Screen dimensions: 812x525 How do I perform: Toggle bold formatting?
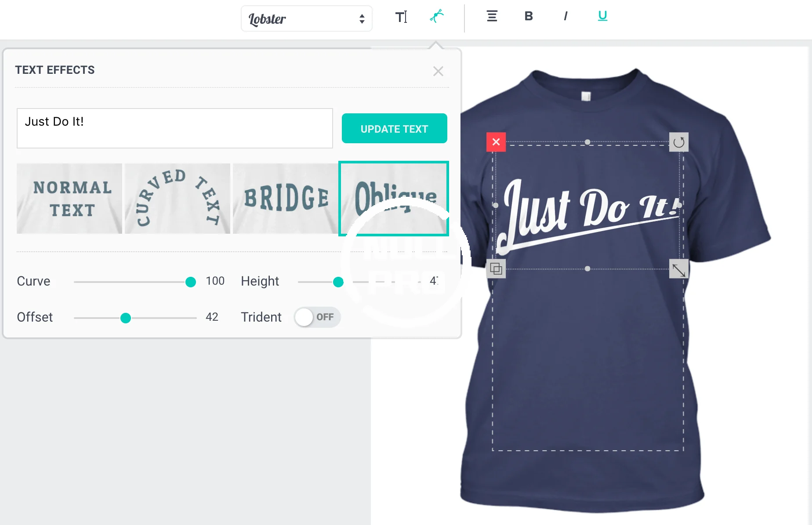tap(529, 16)
